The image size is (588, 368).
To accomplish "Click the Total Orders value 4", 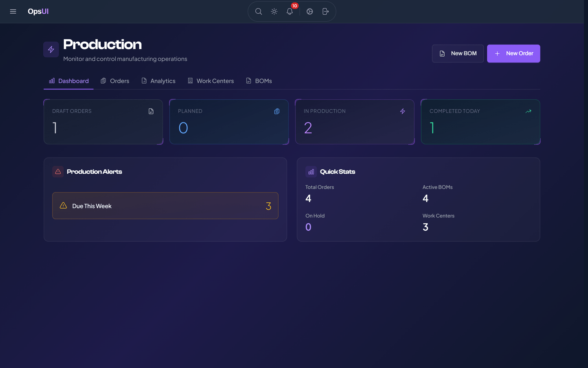I will pos(308,198).
